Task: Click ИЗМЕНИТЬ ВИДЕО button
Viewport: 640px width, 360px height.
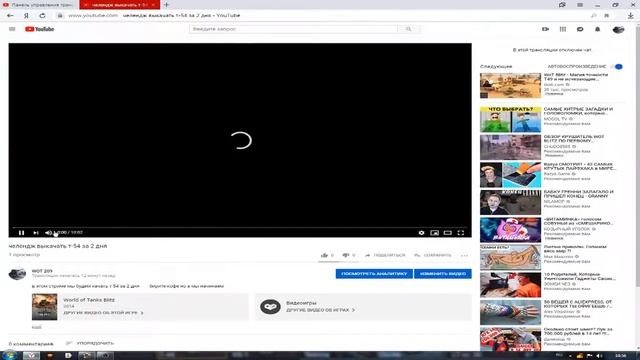Action: pyautogui.click(x=443, y=273)
